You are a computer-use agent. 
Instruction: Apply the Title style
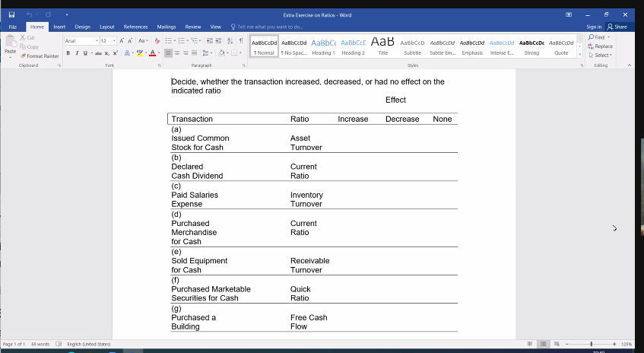(382, 46)
